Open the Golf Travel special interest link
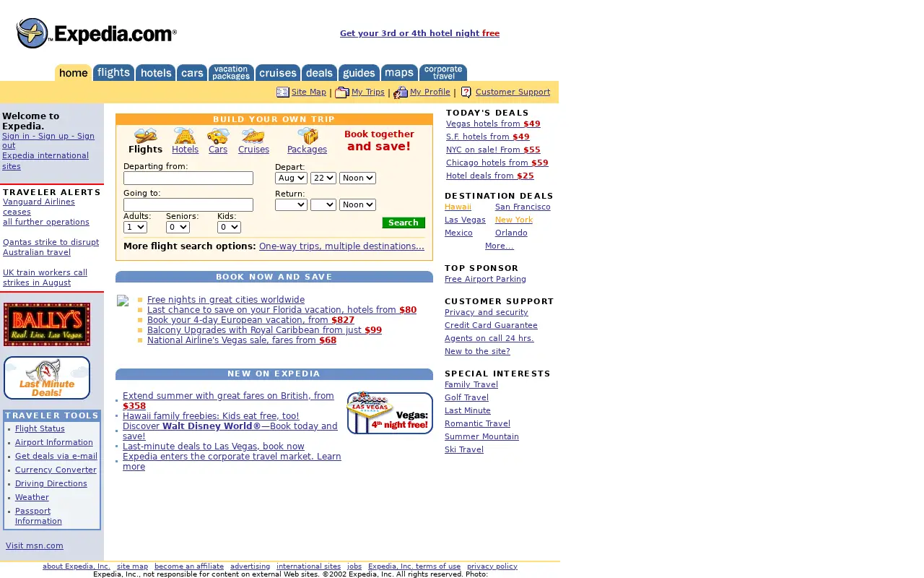The width and height of the screenshot is (924, 578). coord(466,397)
